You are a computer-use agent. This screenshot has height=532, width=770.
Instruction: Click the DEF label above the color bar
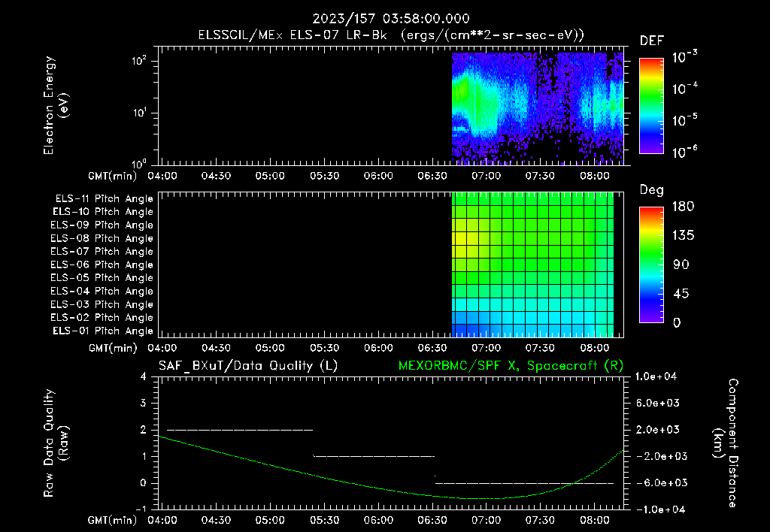[x=652, y=41]
